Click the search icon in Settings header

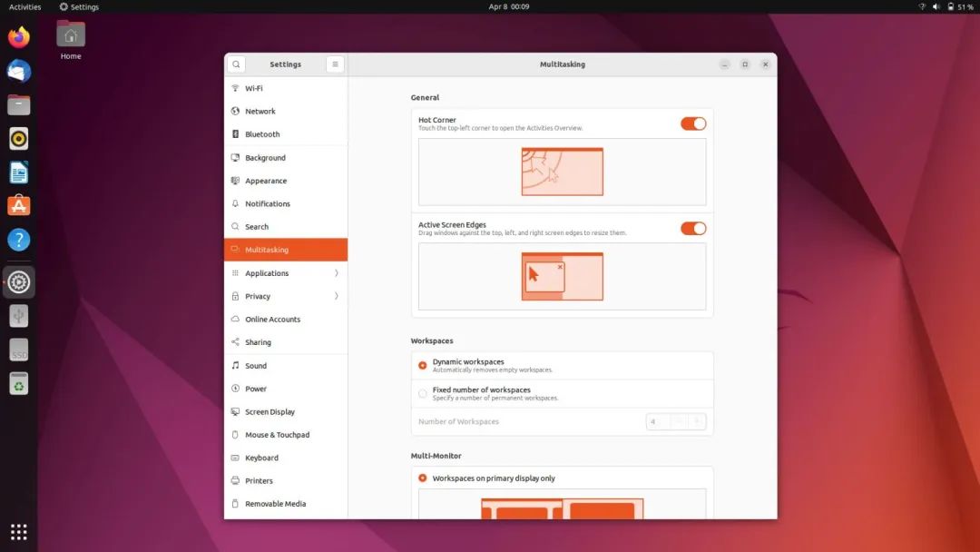[x=236, y=64]
